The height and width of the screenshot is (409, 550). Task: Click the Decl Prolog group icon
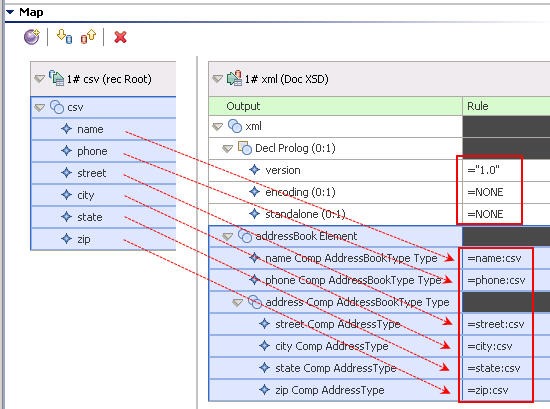pos(245,148)
